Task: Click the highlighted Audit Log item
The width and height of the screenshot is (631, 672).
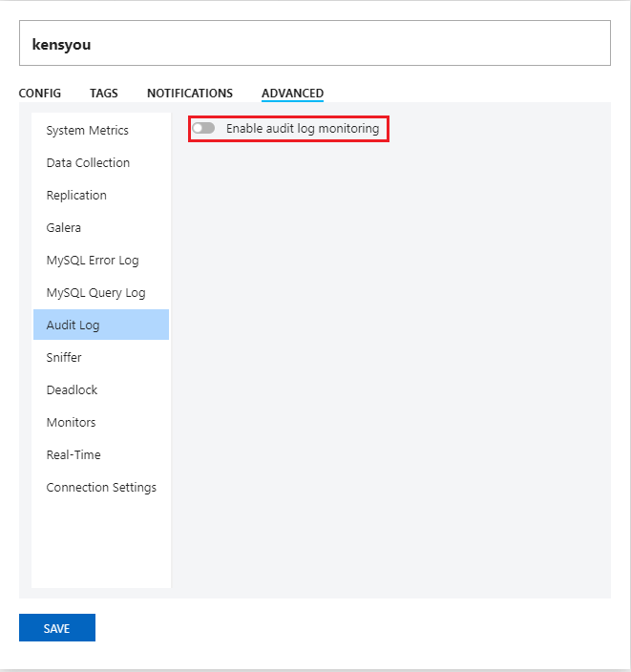Action: coord(101,325)
